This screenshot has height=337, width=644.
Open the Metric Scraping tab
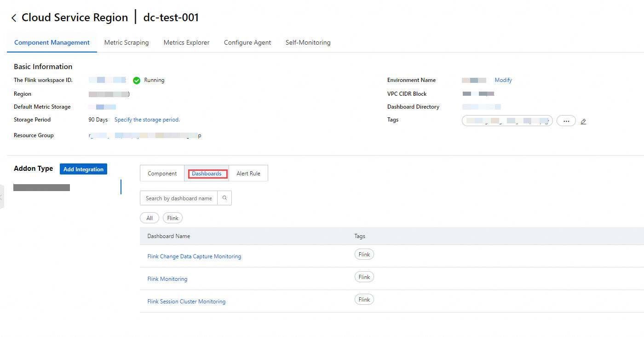(126, 43)
